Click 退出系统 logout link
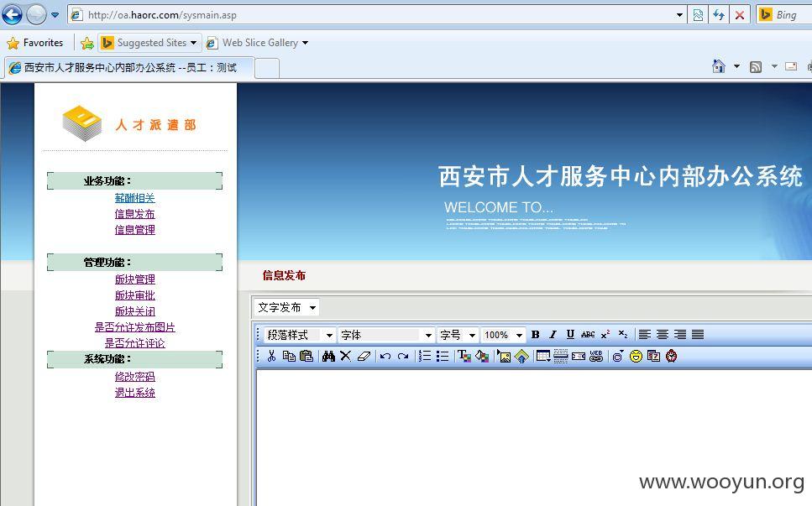This screenshot has height=506, width=812. (x=134, y=392)
